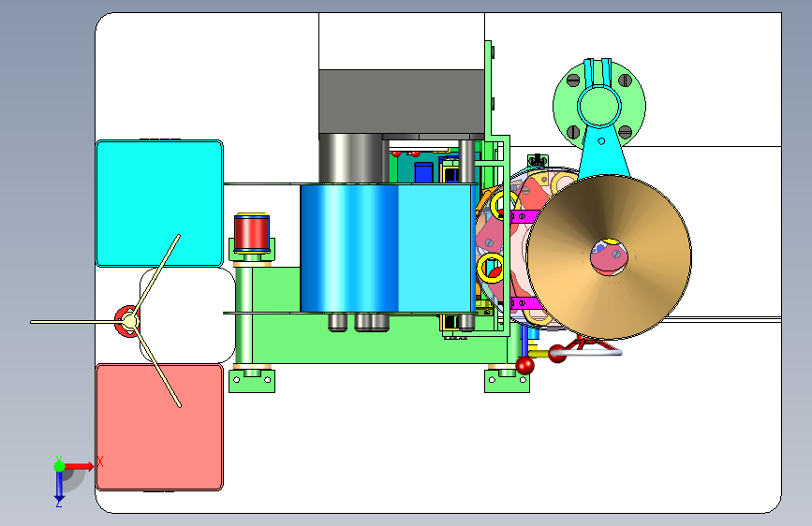Viewport: 812px width, 526px height.
Task: Click the blue Z axis arrow of the triad
Action: [59, 487]
